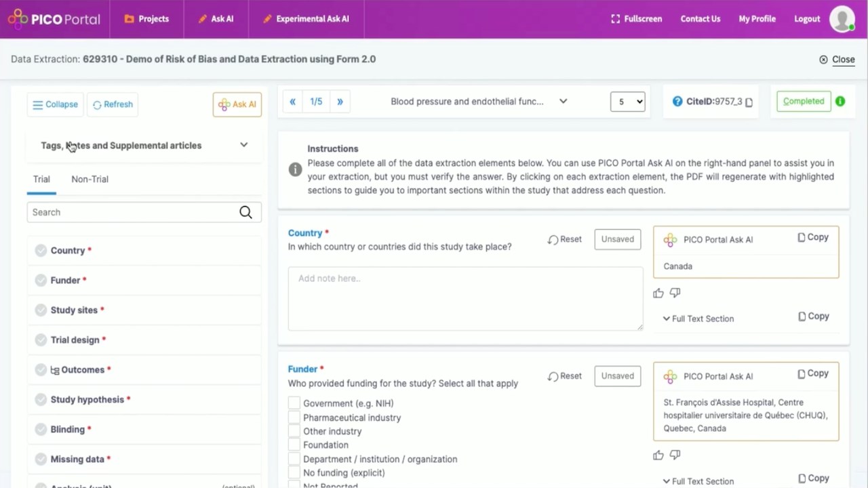Click the search magnifier icon

245,212
